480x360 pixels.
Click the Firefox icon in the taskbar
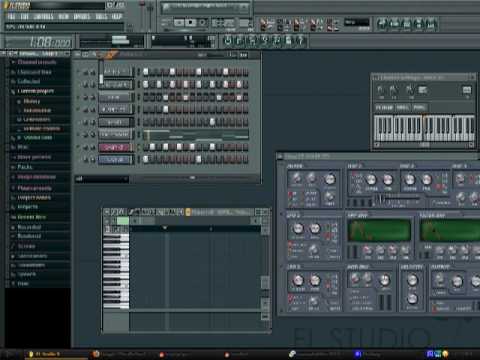(96, 354)
